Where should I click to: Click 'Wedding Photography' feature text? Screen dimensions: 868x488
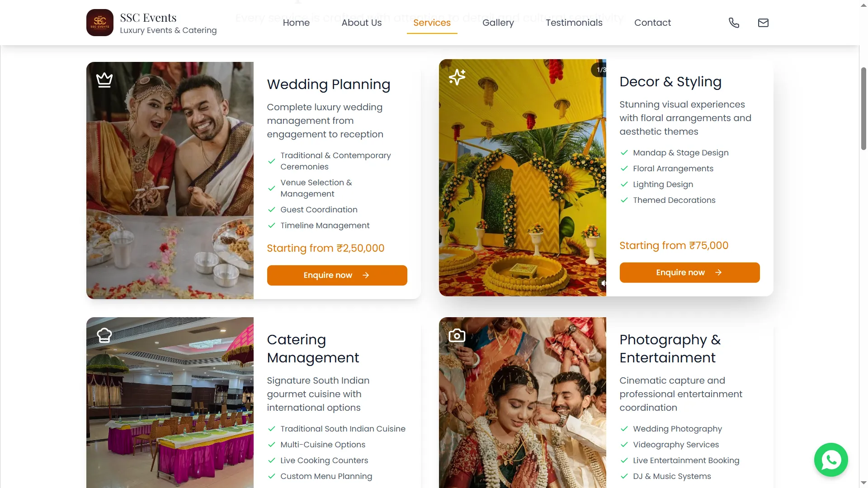tap(677, 429)
